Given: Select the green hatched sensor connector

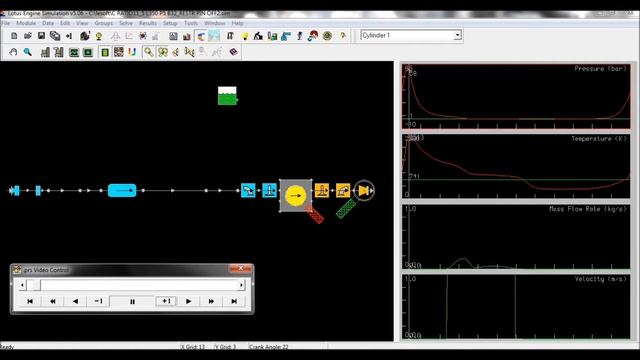Looking at the screenshot, I should (x=346, y=209).
